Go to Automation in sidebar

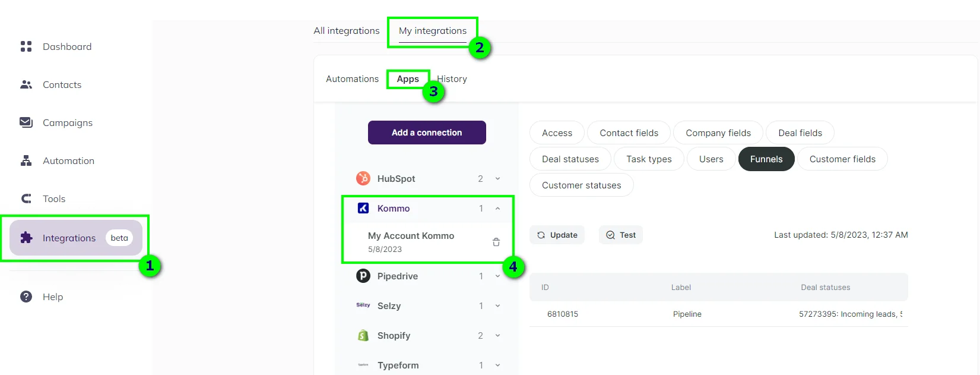click(x=68, y=160)
